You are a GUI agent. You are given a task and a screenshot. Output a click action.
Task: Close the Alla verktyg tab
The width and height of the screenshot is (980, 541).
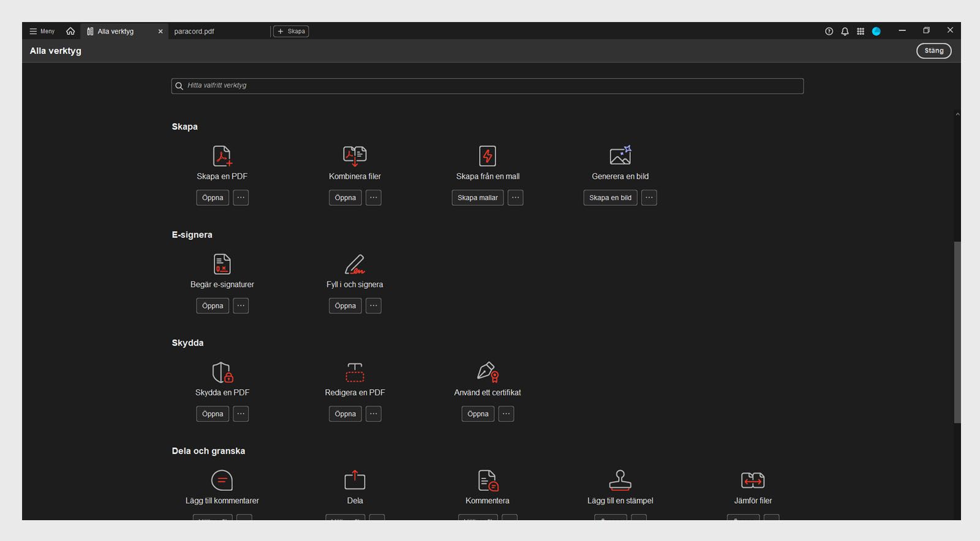click(x=160, y=31)
